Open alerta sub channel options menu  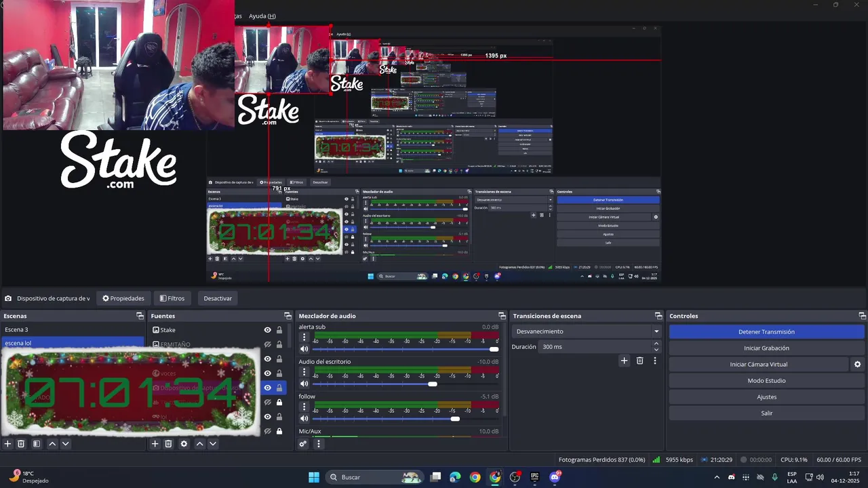click(304, 337)
